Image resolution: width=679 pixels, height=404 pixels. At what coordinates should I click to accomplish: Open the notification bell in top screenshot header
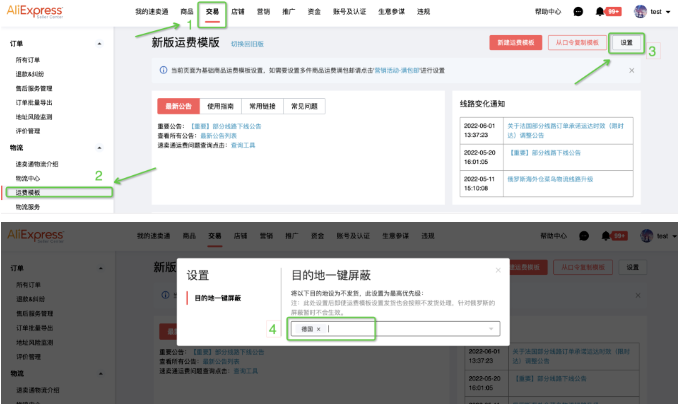600,12
